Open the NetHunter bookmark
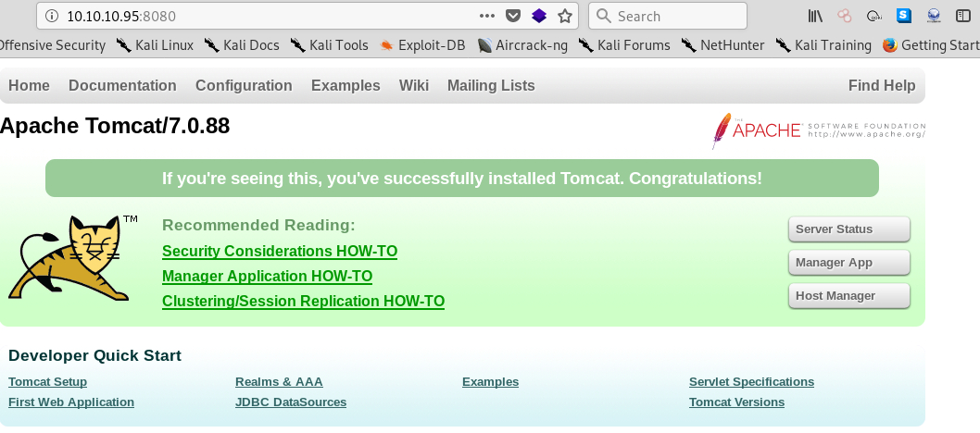The width and height of the screenshot is (980, 433). click(x=723, y=45)
